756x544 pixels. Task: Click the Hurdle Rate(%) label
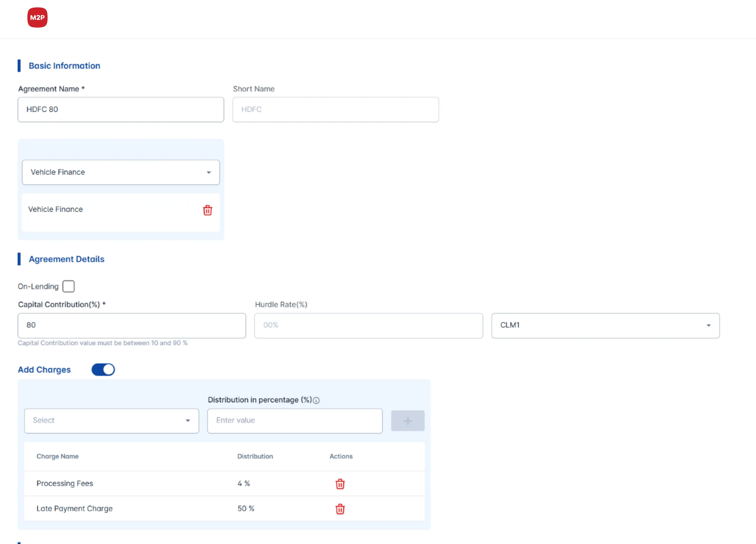pyautogui.click(x=281, y=304)
